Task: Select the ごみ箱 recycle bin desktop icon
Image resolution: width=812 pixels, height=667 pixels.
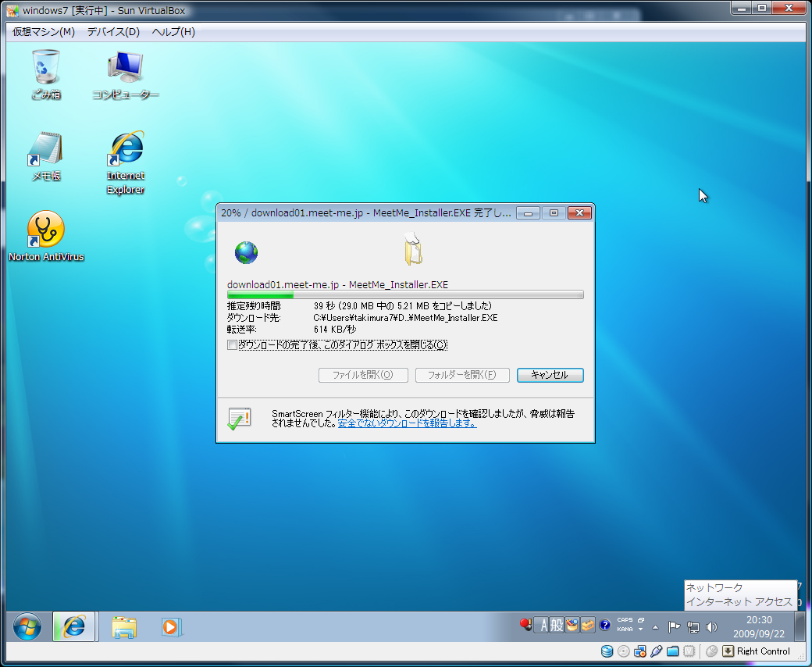Action: (x=46, y=74)
